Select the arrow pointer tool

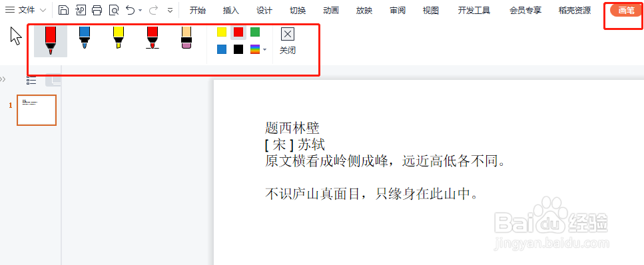(15, 36)
